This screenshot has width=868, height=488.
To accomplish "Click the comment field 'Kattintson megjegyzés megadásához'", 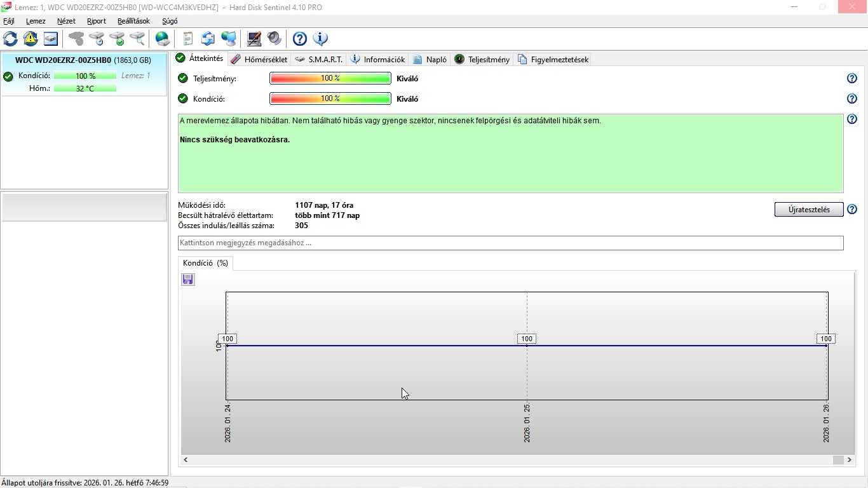I will click(x=510, y=243).
